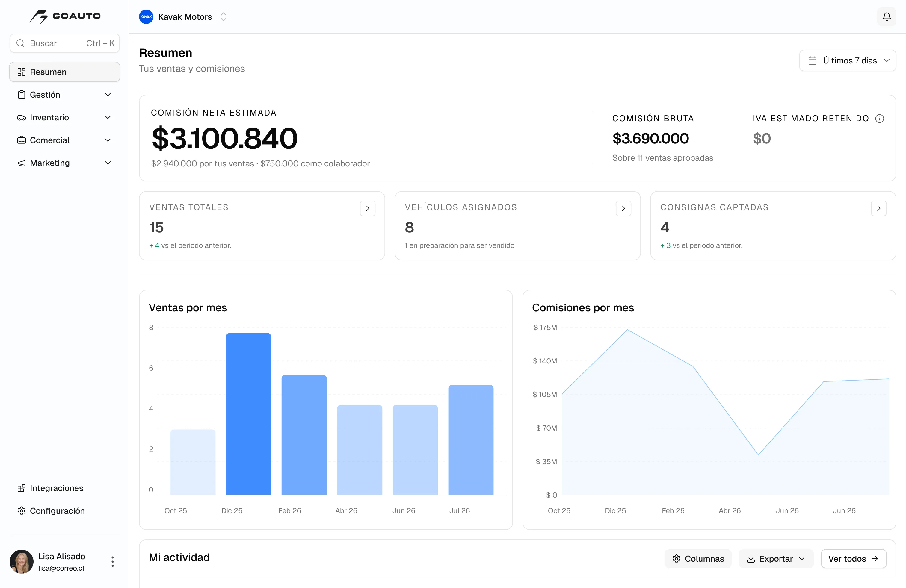Click the search magnifier icon
Screen dimensions: 906x588
tap(21, 43)
